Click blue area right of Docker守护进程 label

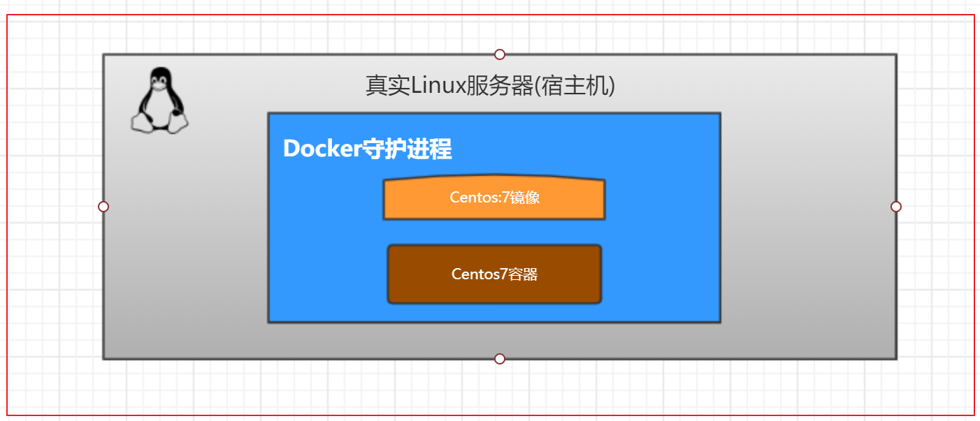pos(587,149)
